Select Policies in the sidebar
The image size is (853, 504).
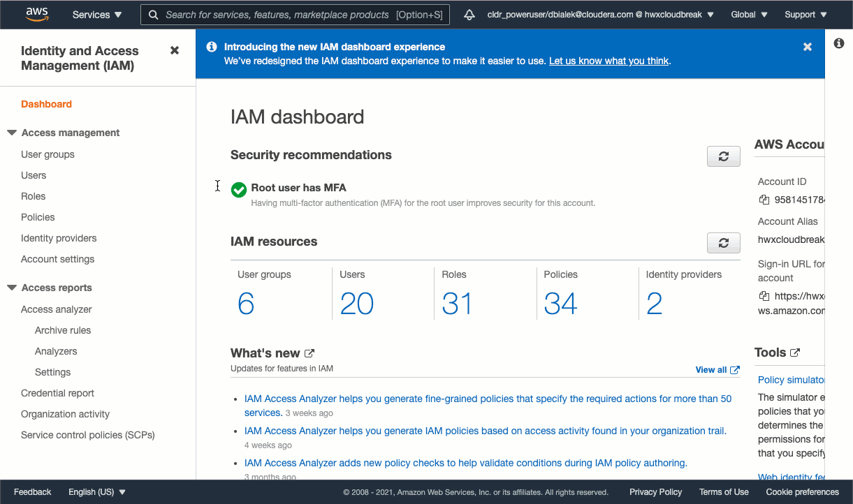pyautogui.click(x=38, y=217)
